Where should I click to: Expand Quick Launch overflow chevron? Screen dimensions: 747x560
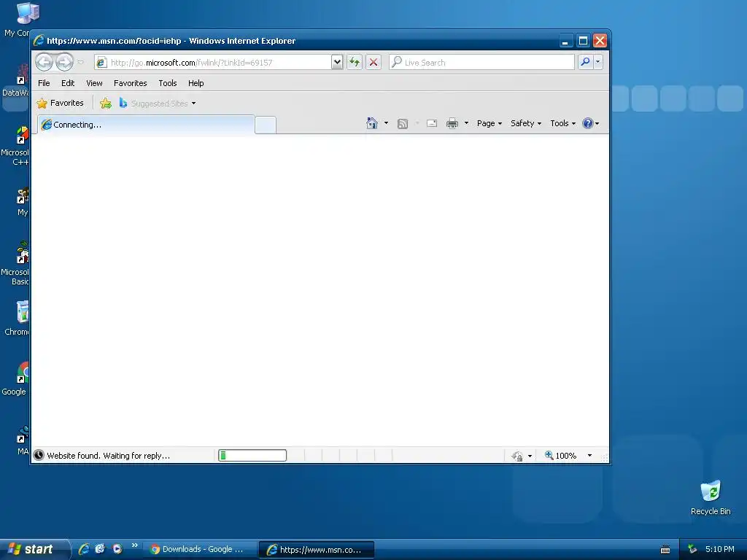point(135,545)
